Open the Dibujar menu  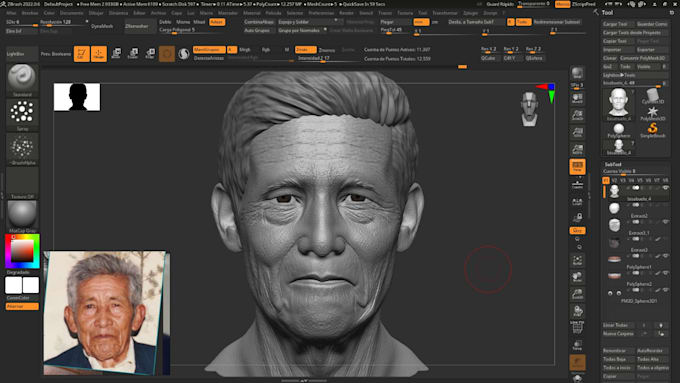tap(96, 13)
